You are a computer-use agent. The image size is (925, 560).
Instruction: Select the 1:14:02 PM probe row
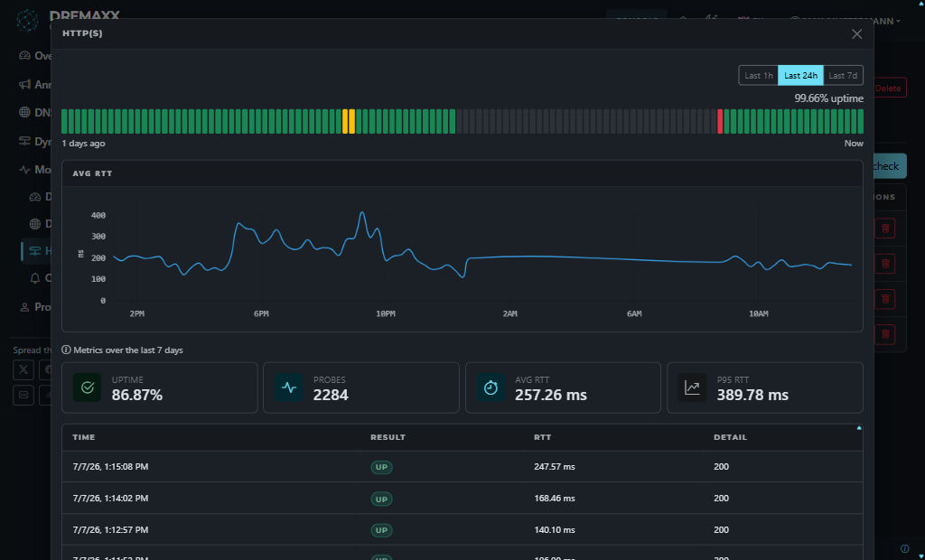462,498
